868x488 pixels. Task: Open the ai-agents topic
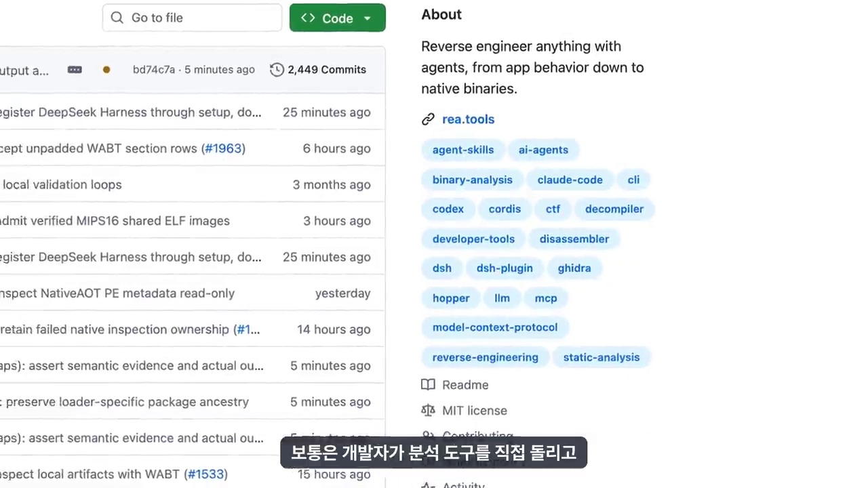pos(544,150)
